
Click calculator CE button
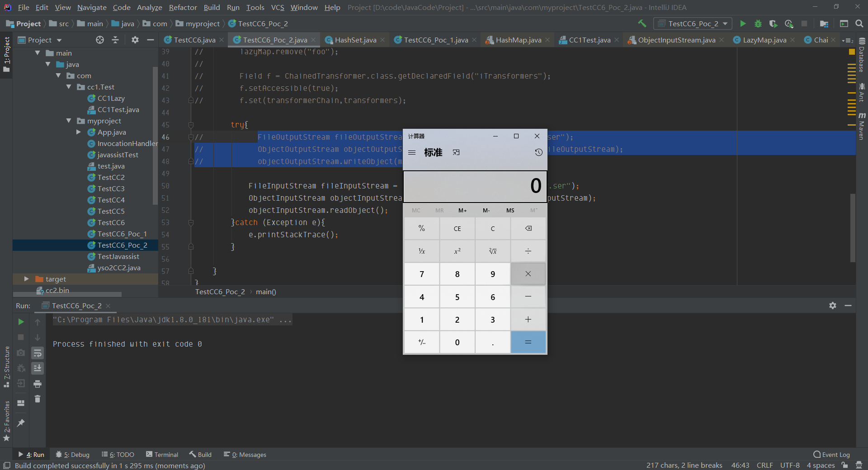tap(457, 228)
